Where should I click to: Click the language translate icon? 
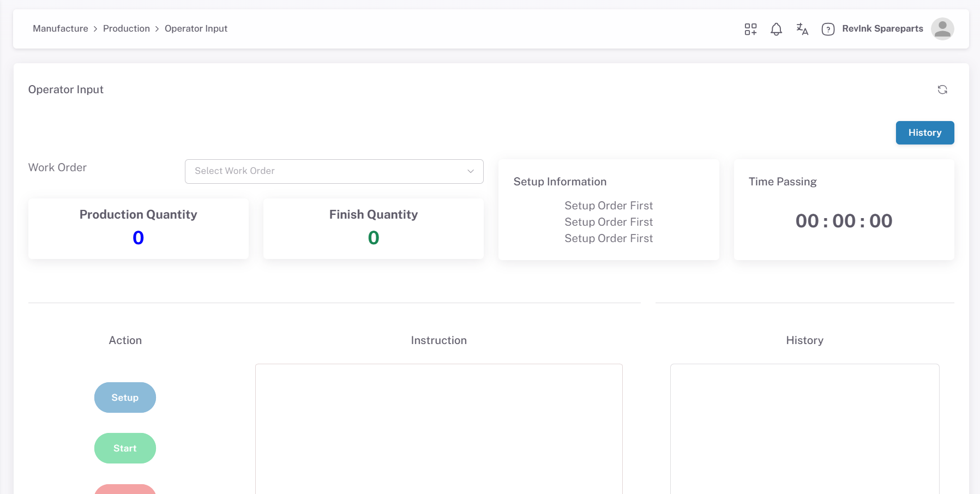pyautogui.click(x=802, y=29)
